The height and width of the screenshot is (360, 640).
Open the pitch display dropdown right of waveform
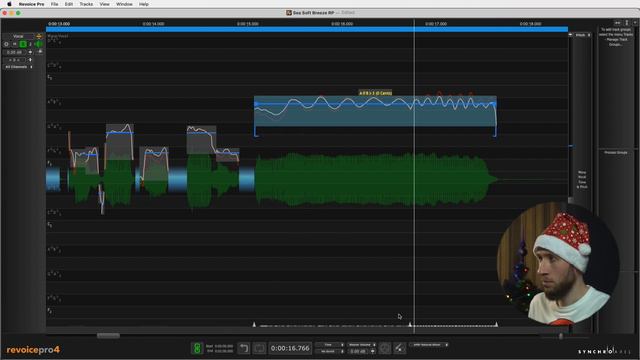coord(582,35)
